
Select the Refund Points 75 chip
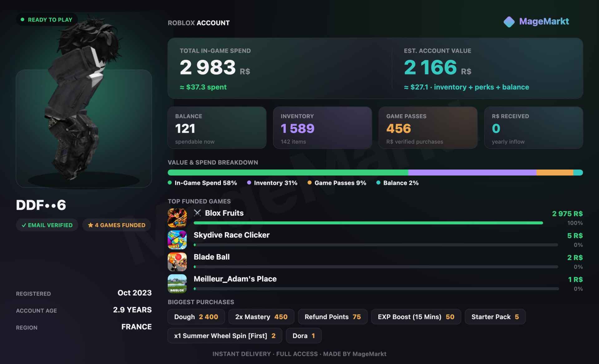(x=333, y=317)
